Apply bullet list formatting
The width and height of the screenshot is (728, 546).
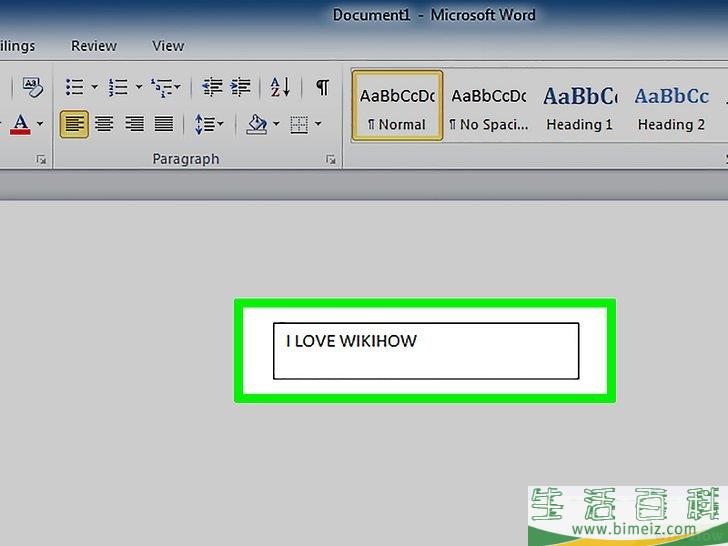pyautogui.click(x=75, y=87)
